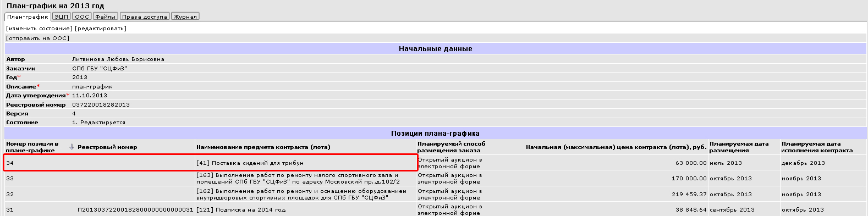Click placement date июль 2013

click(x=726, y=163)
